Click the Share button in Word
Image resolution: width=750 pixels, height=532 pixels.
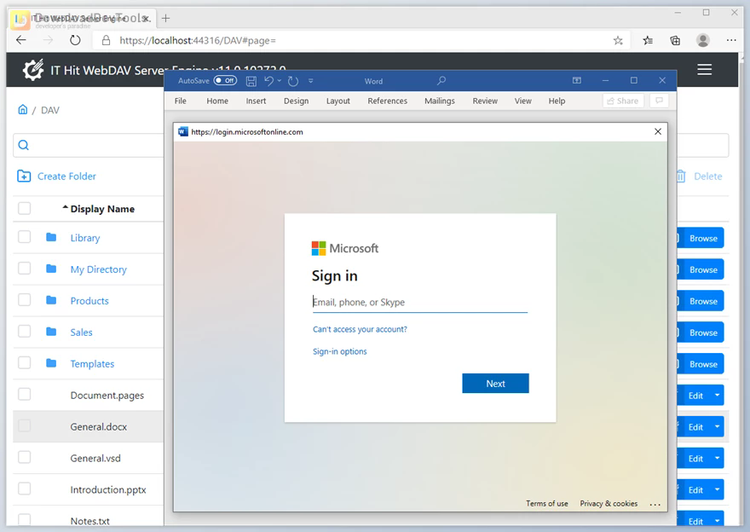pos(623,101)
